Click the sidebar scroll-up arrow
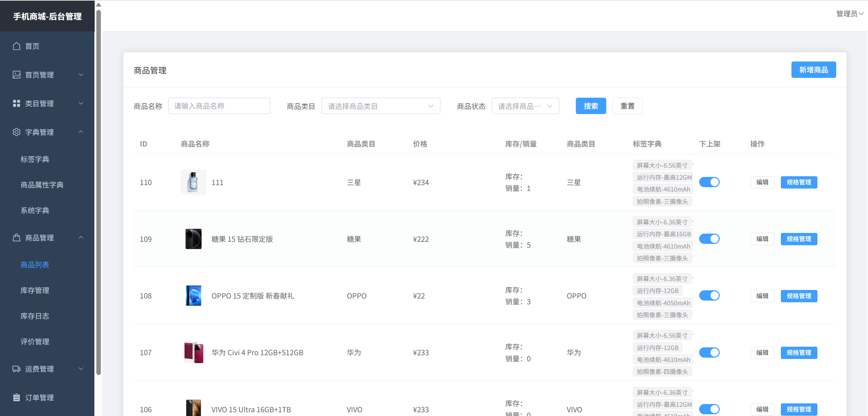The width and height of the screenshot is (868, 416). [x=98, y=5]
